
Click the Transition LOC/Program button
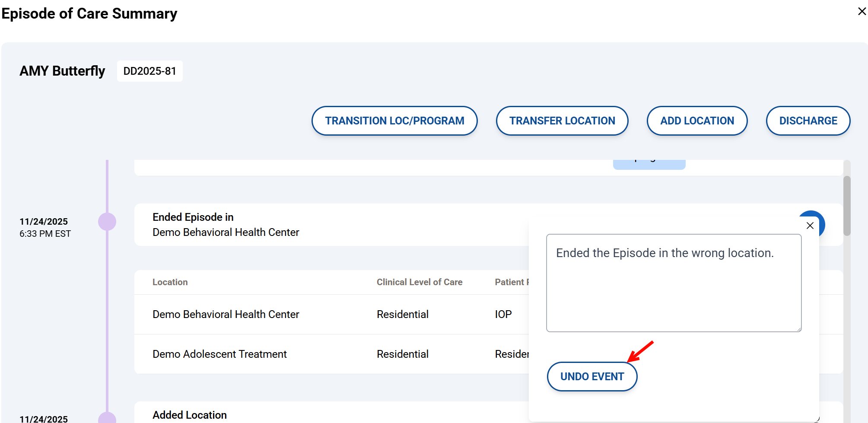394,121
